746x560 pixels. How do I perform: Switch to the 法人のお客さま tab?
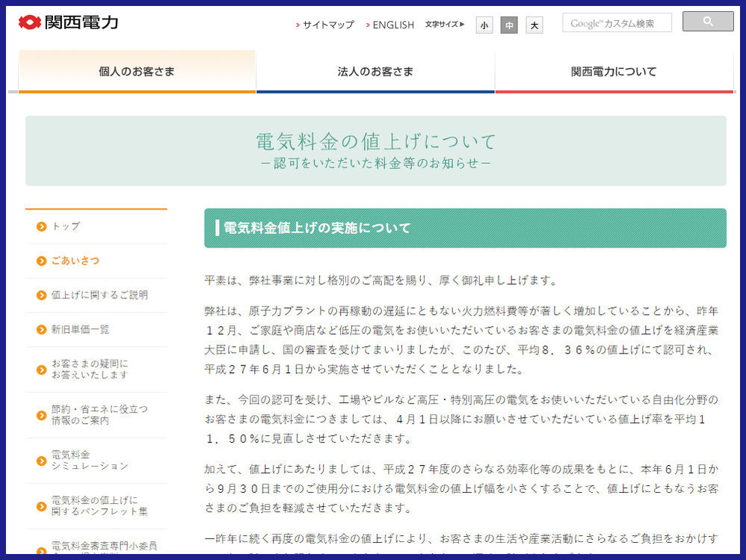(375, 72)
